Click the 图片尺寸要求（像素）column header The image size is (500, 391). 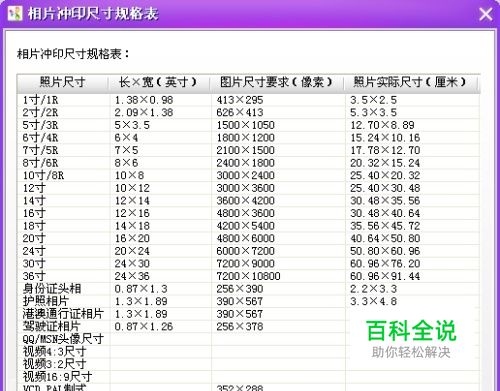277,82
